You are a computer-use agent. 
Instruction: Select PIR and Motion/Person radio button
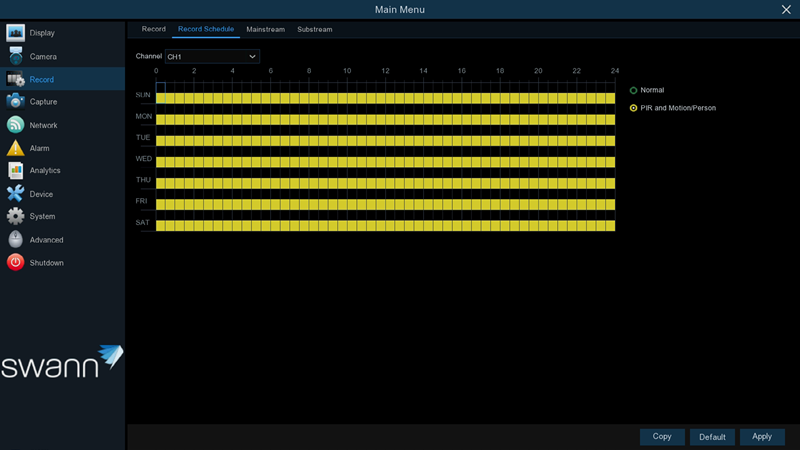(634, 108)
